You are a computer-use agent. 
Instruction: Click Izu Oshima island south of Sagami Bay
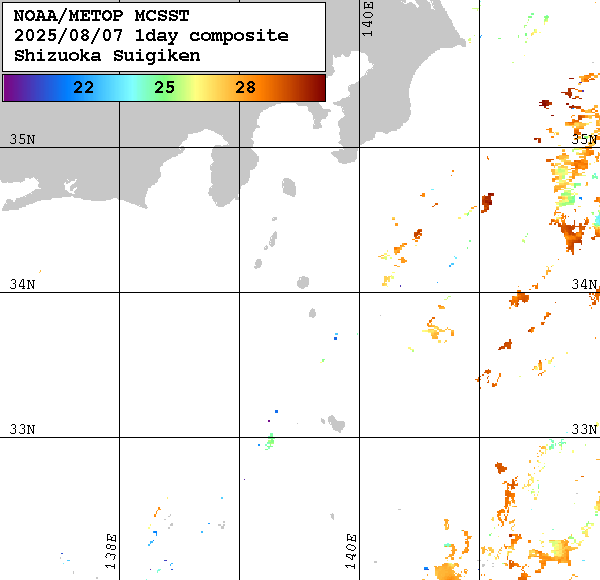tap(289, 187)
